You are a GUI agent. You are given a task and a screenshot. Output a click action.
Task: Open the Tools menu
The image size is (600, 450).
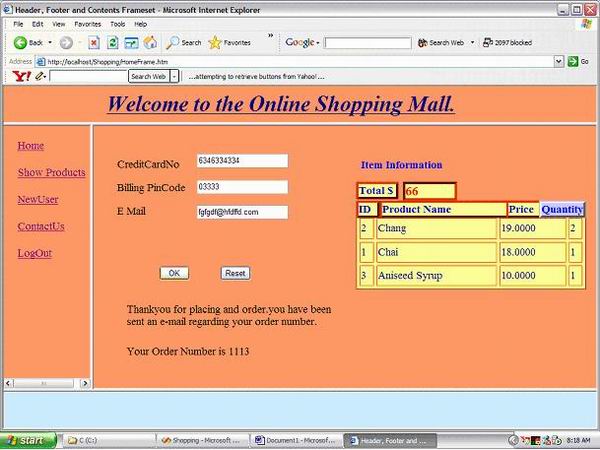point(117,24)
